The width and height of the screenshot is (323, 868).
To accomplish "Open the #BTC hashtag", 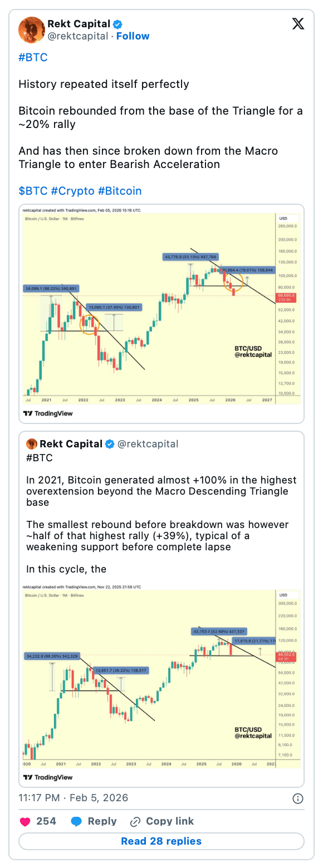I will (32, 57).
